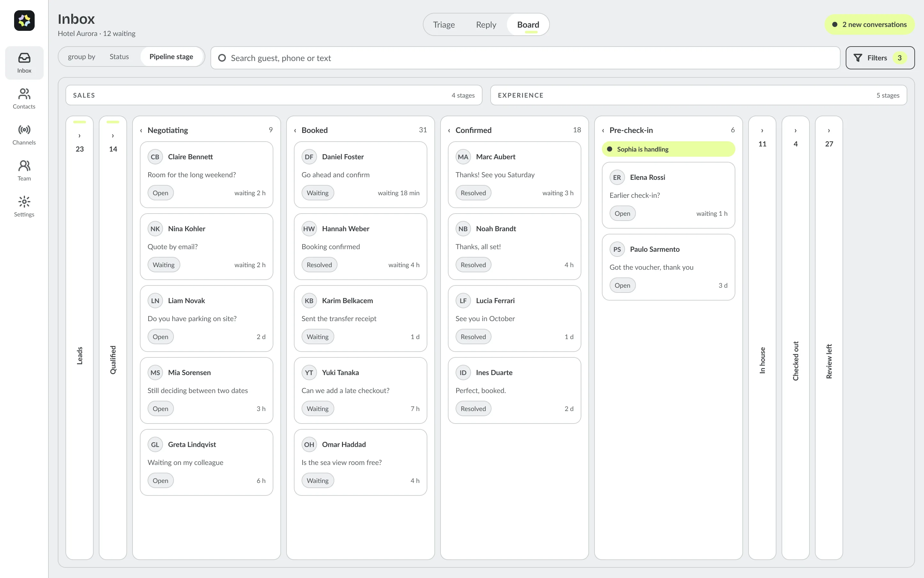Click Paulo Sarmento's PS avatar

(617, 249)
